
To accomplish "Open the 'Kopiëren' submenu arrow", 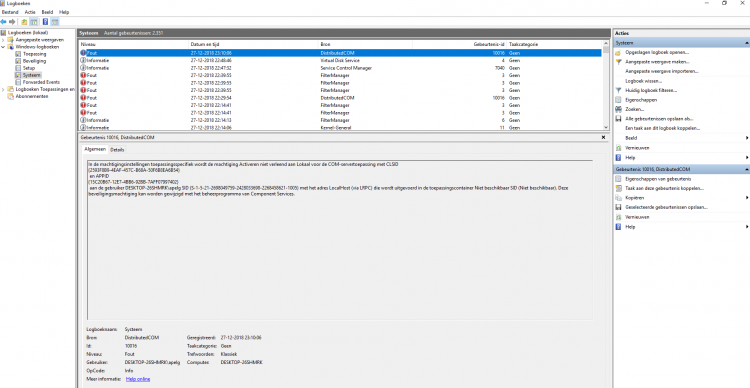I will (x=747, y=198).
